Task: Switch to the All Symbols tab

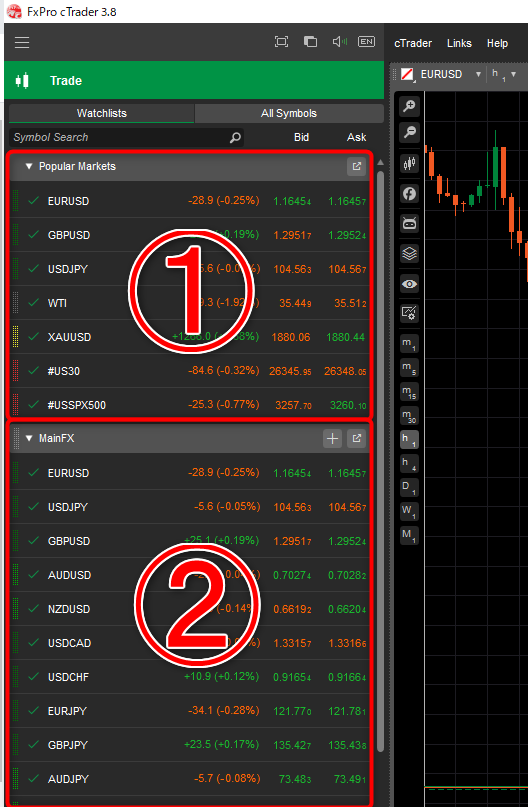Action: (x=289, y=113)
